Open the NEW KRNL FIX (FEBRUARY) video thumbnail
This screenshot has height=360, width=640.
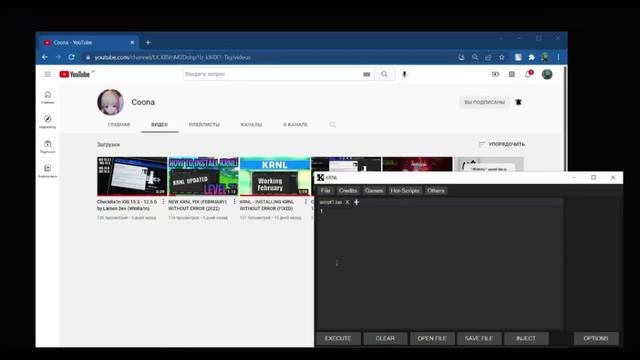[x=203, y=176]
